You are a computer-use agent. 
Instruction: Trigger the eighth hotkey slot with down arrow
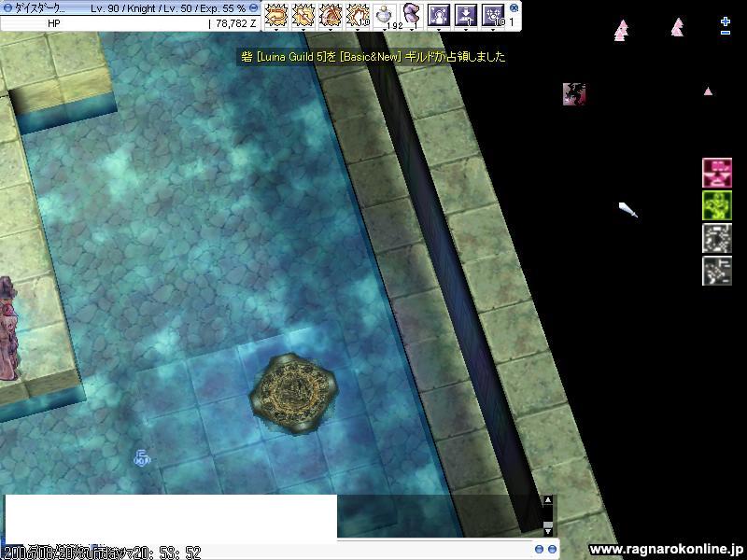point(466,15)
